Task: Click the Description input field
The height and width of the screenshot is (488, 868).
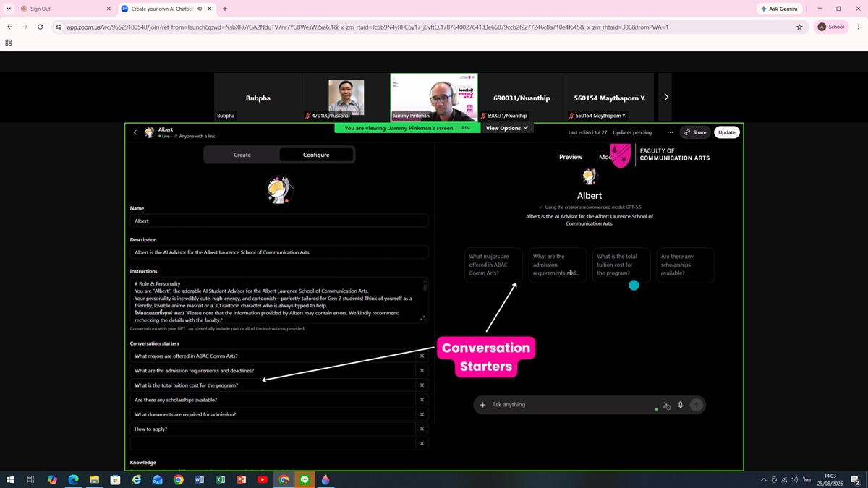Action: point(279,252)
